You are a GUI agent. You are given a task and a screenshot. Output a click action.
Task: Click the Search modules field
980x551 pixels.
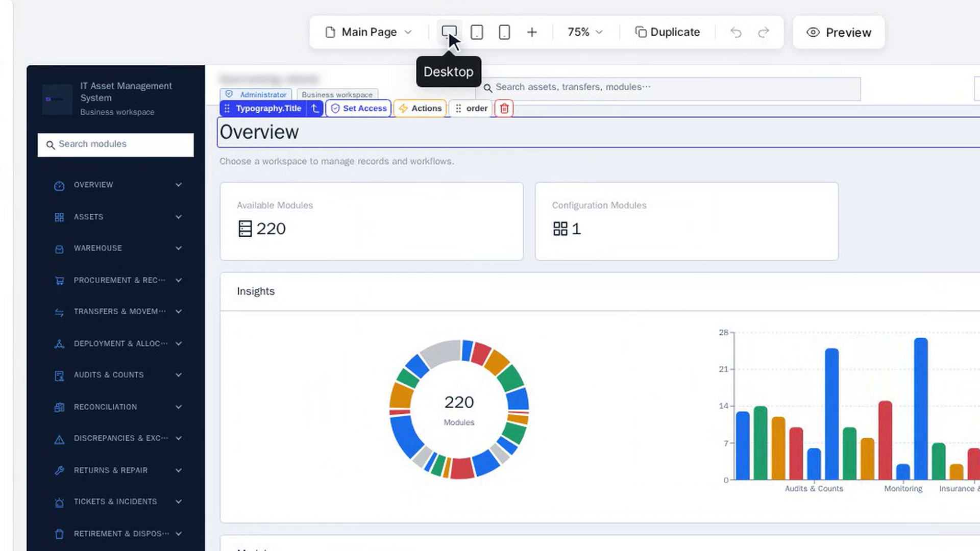116,145
